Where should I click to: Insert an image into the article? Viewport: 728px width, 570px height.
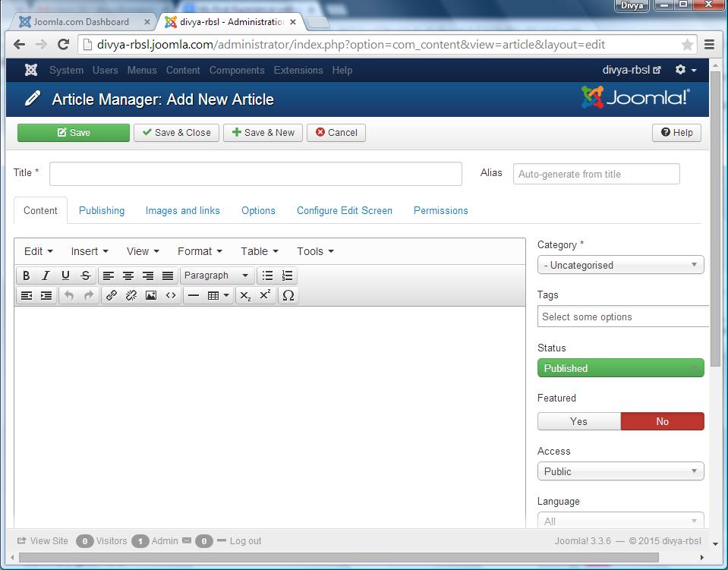[x=150, y=295]
